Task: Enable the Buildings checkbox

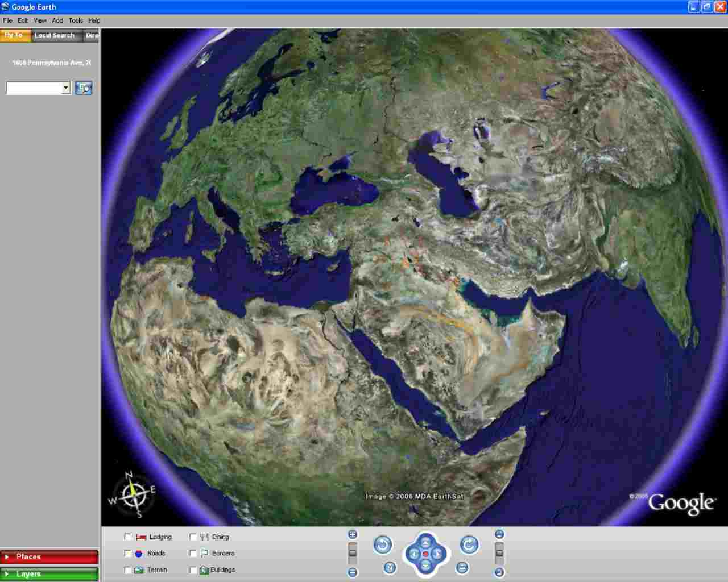Action: (x=193, y=570)
